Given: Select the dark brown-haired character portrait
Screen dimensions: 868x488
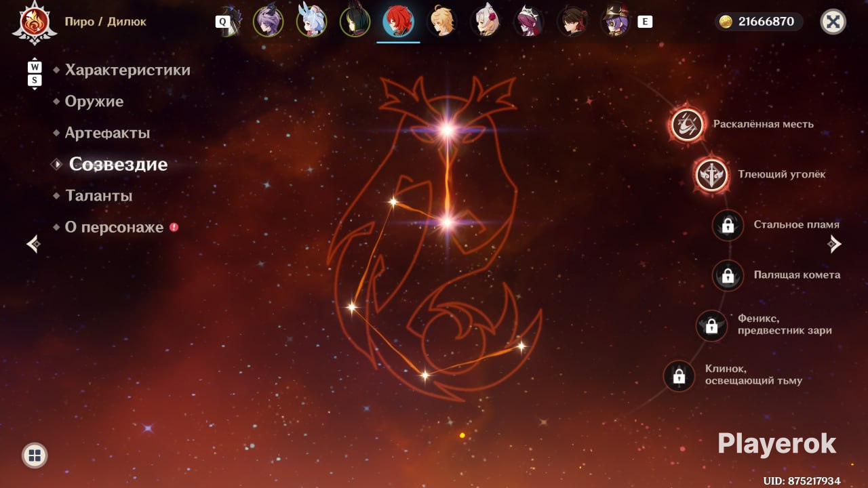Looking at the screenshot, I should [572, 22].
